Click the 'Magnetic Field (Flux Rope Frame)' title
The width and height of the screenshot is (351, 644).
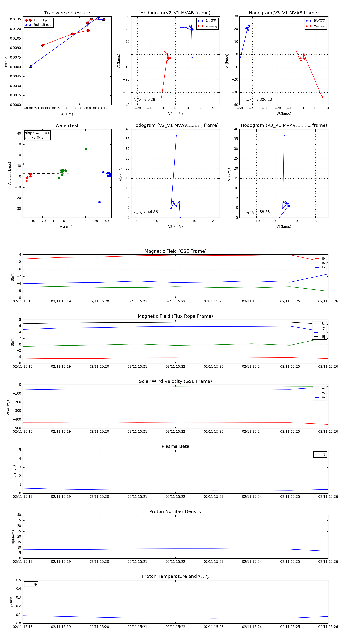[175, 316]
